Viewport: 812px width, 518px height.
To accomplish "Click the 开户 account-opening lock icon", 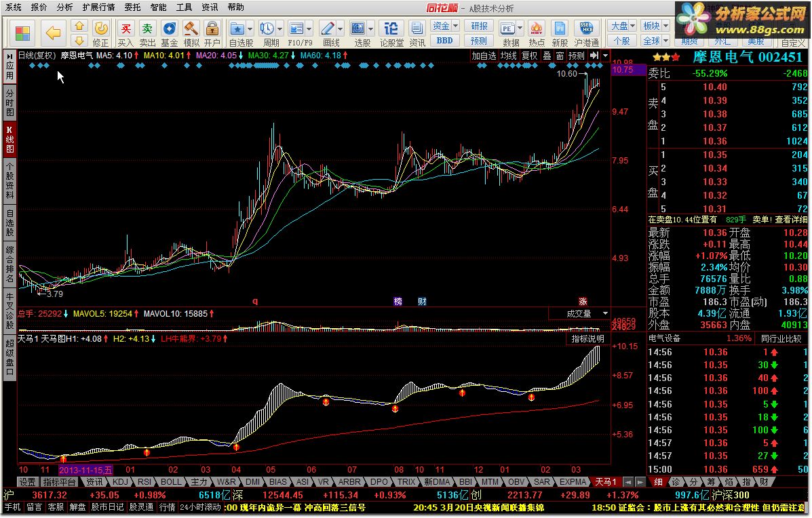I will tap(212, 34).
